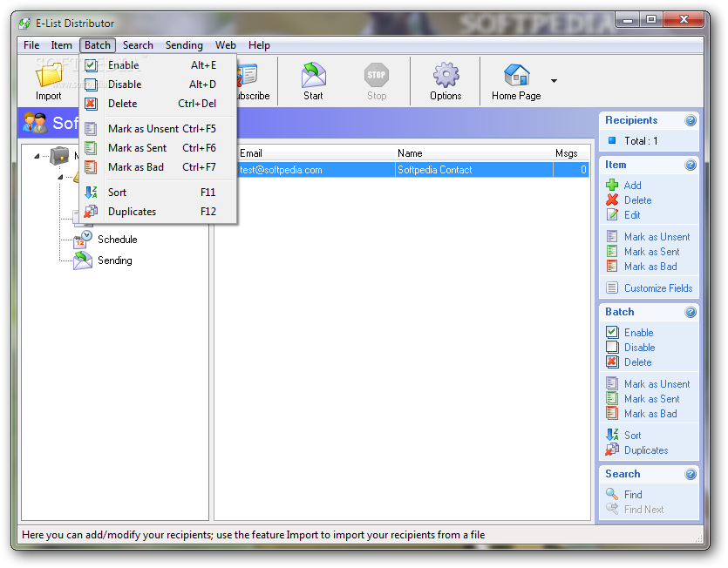Collapse the second-level tree node
The width and height of the screenshot is (728, 568).
[x=60, y=177]
